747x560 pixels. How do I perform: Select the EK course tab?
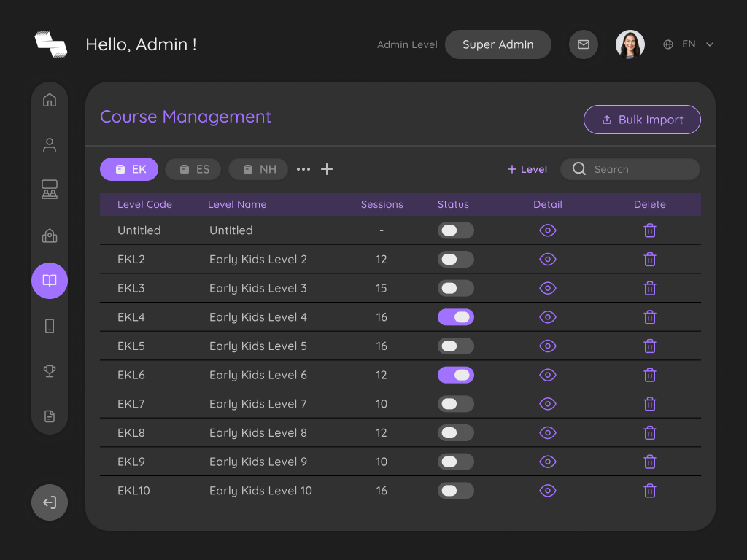tap(129, 169)
